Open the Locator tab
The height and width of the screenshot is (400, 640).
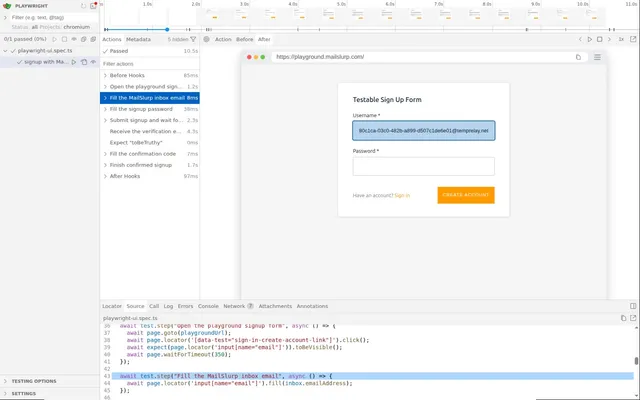click(x=112, y=306)
